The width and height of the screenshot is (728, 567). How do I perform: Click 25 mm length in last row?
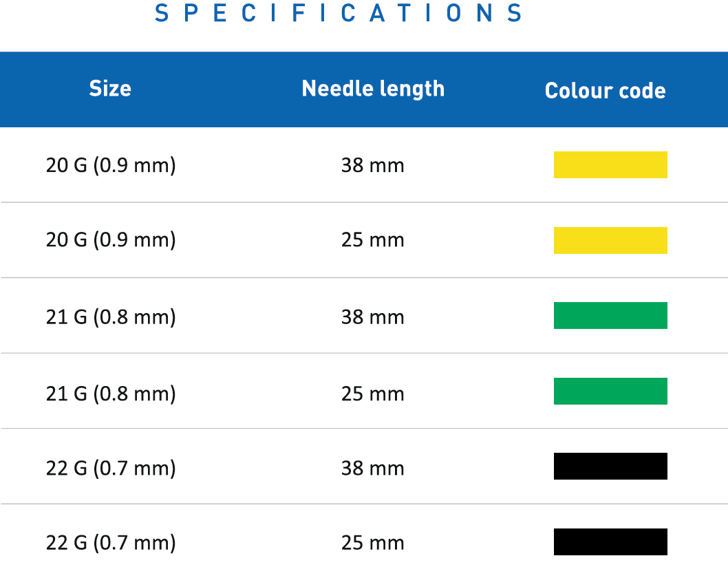[x=372, y=543]
